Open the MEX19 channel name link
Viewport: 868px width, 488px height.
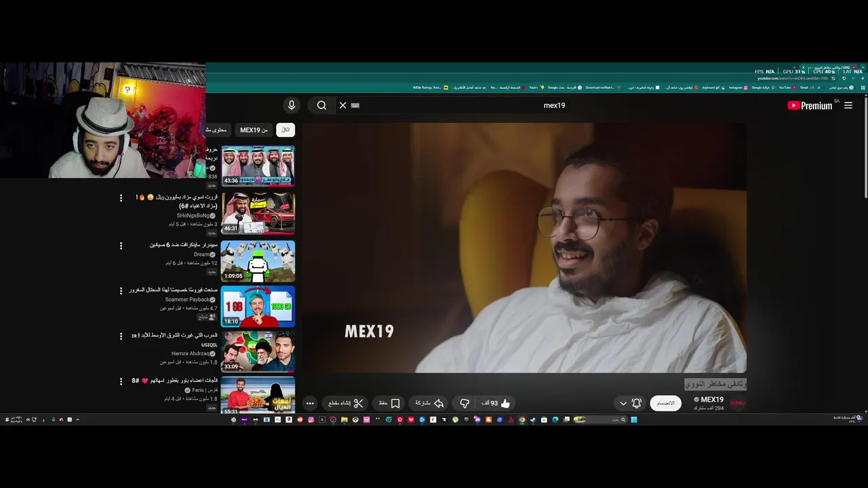(x=712, y=400)
